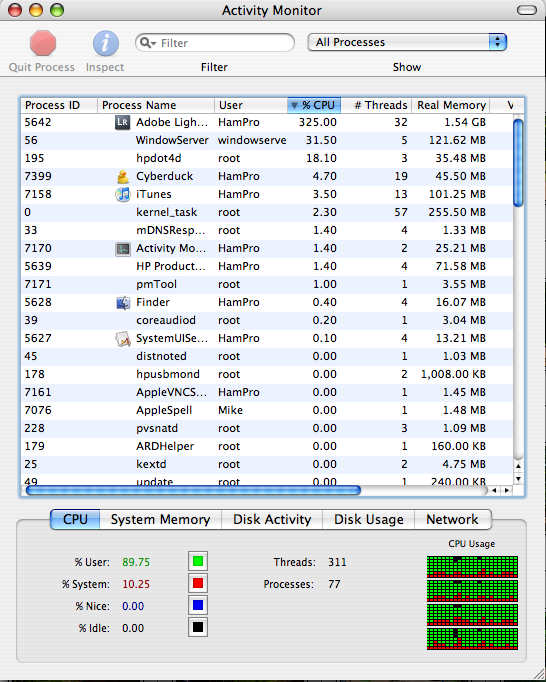Screen dimensions: 546x682
Task: Click the windowserve user cell
Action: 252,140
